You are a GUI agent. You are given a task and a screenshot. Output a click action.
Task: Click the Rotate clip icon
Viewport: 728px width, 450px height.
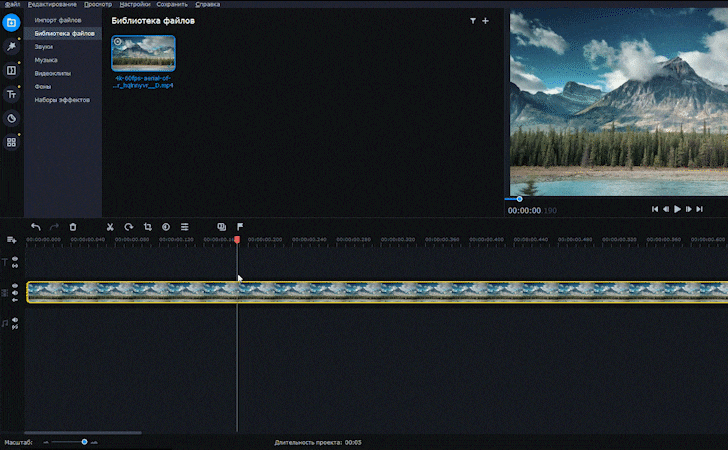point(129,227)
